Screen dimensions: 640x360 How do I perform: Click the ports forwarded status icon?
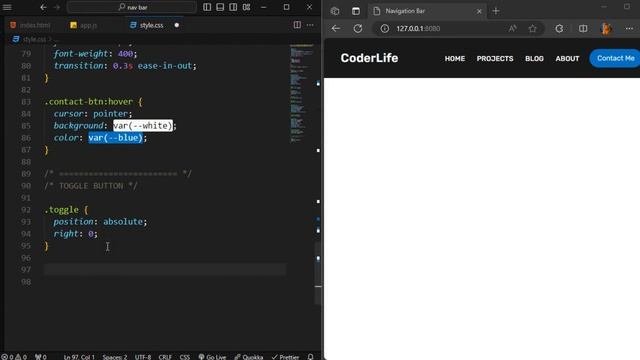40,357
